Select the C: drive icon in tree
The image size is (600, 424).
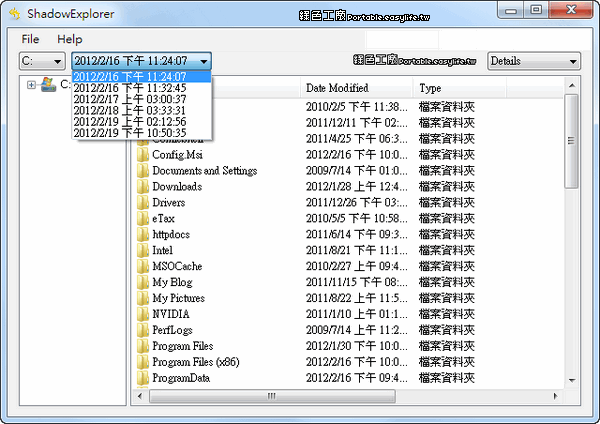48,84
